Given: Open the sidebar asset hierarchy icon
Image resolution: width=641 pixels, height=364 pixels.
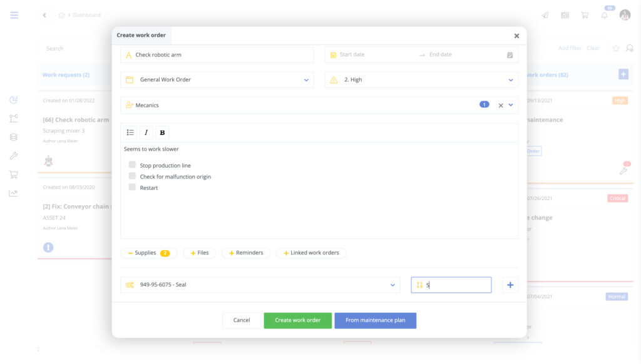Looking at the screenshot, I should 14,118.
